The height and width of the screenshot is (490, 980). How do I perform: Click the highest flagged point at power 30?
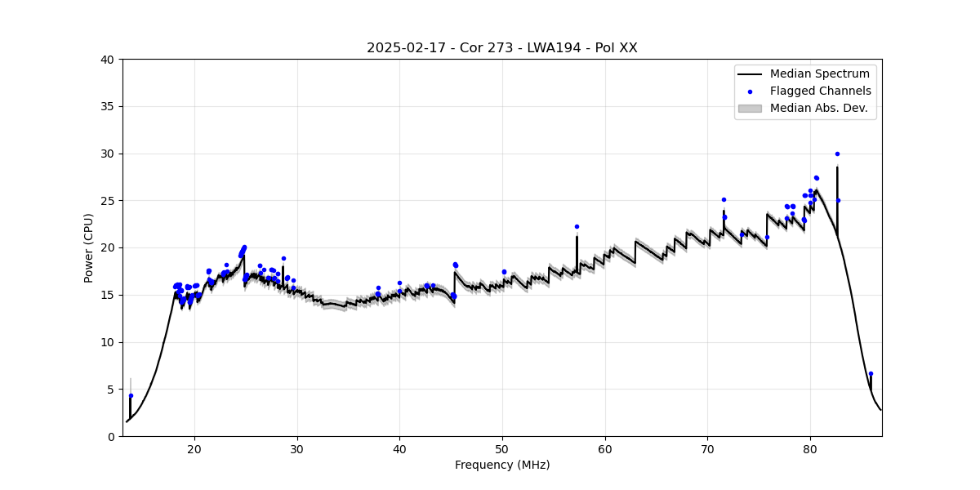[837, 154]
